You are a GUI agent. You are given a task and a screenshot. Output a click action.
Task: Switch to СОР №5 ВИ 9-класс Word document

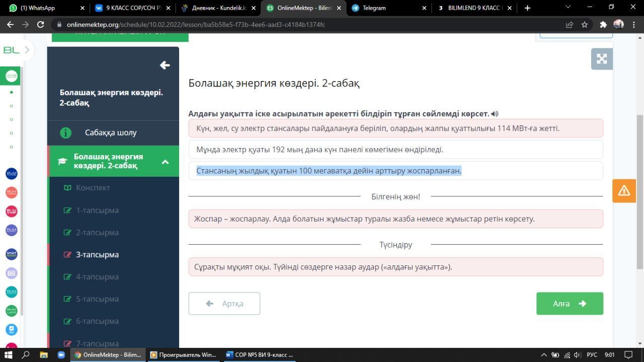260,355
